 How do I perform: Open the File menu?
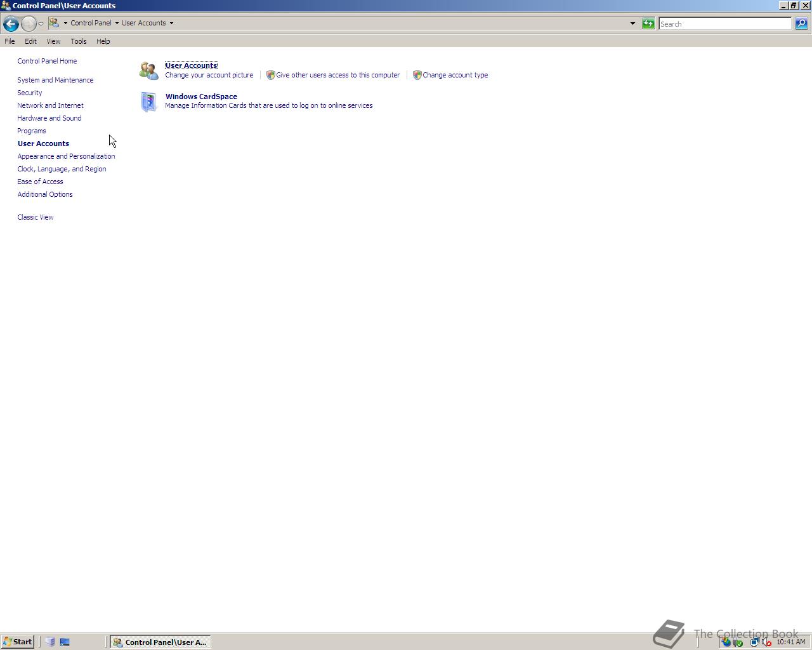pos(10,41)
